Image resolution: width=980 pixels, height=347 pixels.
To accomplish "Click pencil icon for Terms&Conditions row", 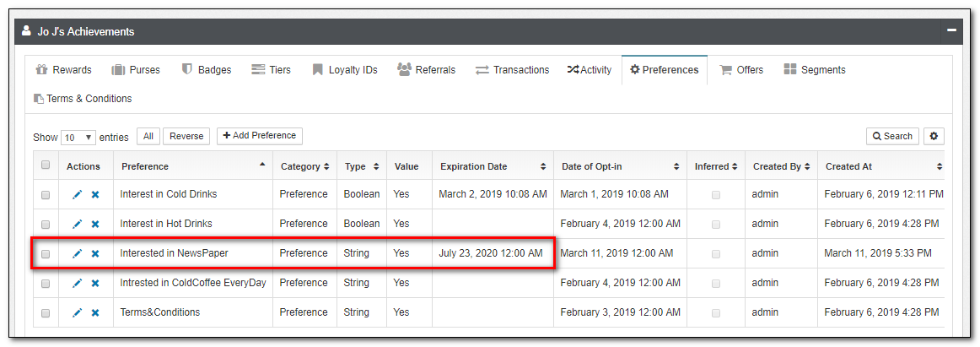I will coord(77,312).
